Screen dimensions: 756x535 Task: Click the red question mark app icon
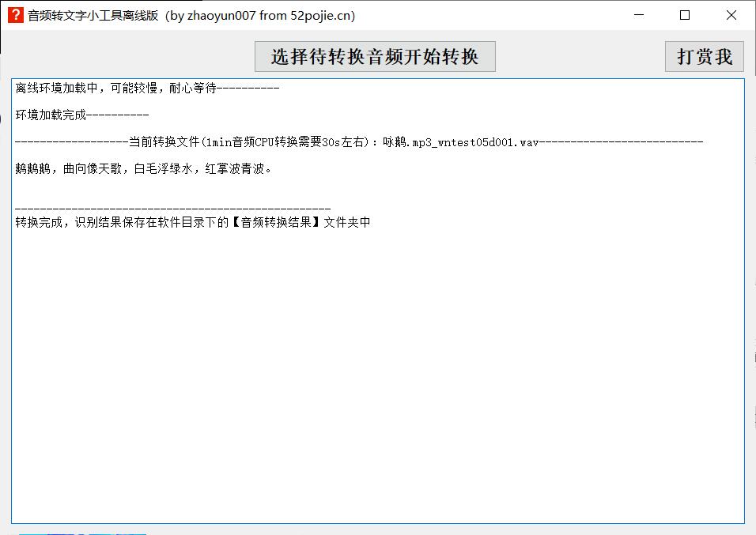tap(16, 15)
